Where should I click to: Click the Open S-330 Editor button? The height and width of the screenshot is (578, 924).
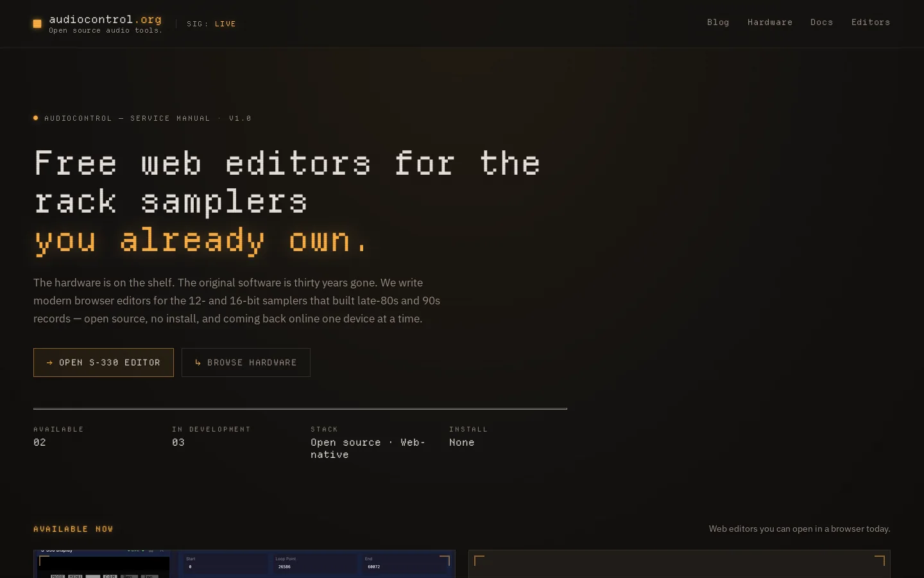103,362
